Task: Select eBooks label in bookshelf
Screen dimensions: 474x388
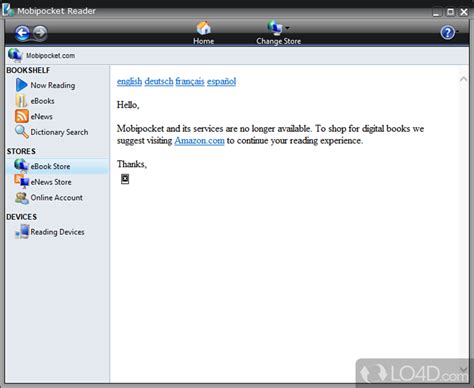Action: tap(42, 101)
